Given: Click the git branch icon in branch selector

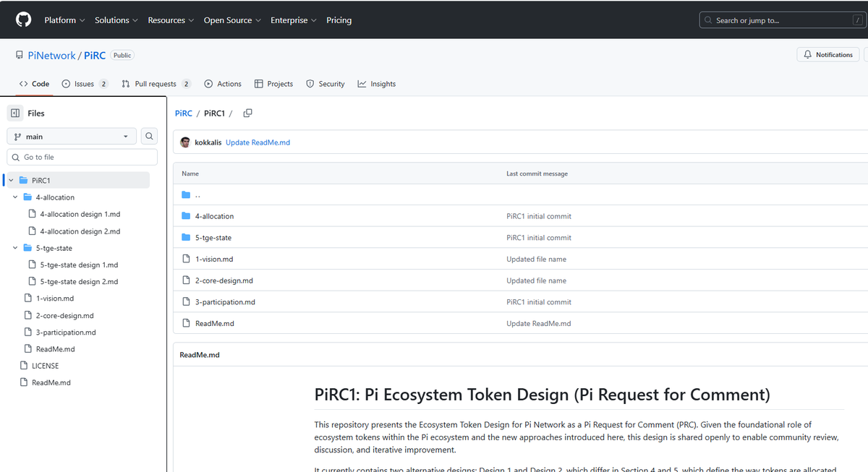Looking at the screenshot, I should 17,137.
